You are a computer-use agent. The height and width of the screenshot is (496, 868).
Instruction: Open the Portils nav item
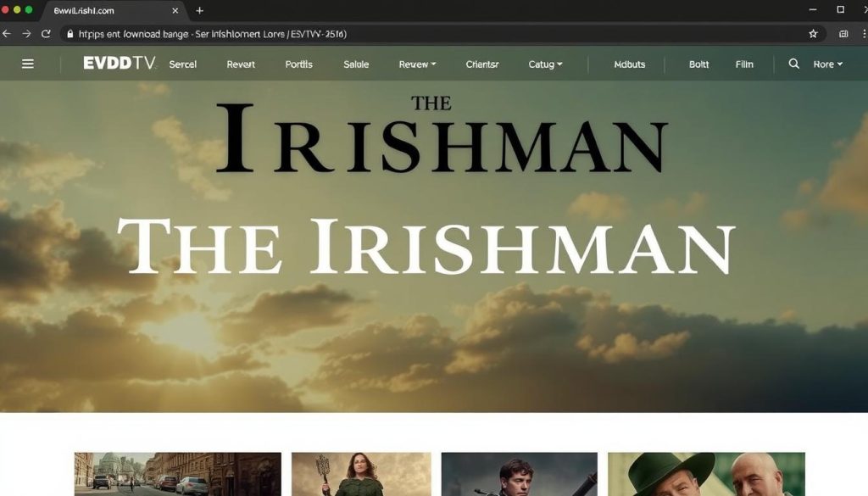tap(299, 64)
